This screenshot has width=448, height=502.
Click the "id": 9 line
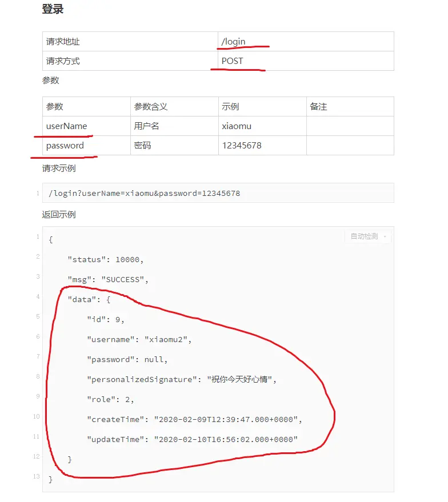pyautogui.click(x=106, y=319)
